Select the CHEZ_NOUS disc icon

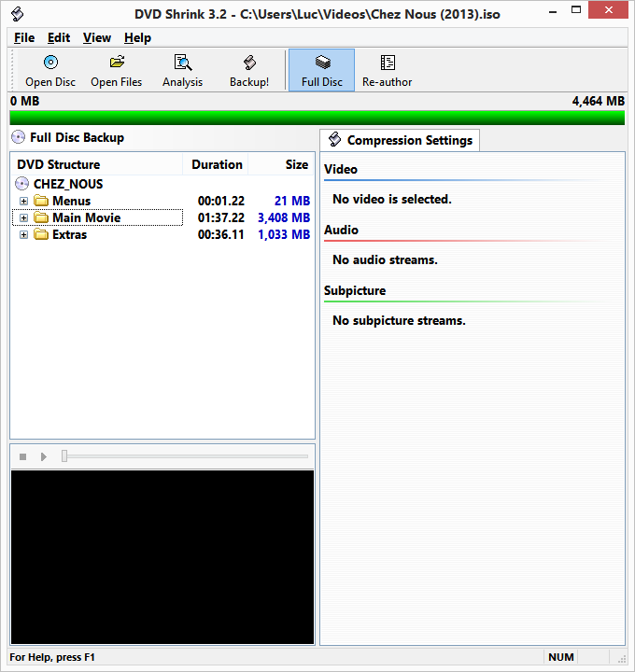pos(22,184)
